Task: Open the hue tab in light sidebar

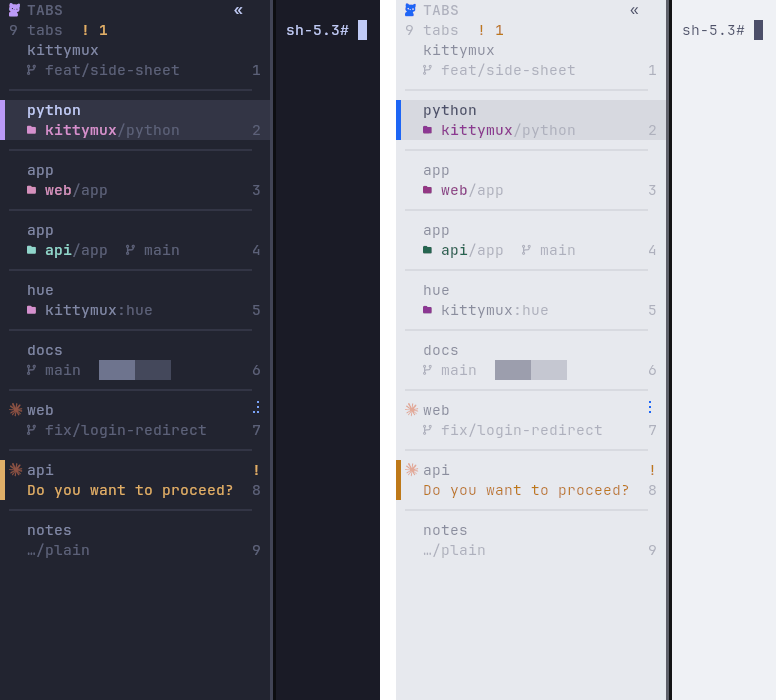Action: coord(531,300)
